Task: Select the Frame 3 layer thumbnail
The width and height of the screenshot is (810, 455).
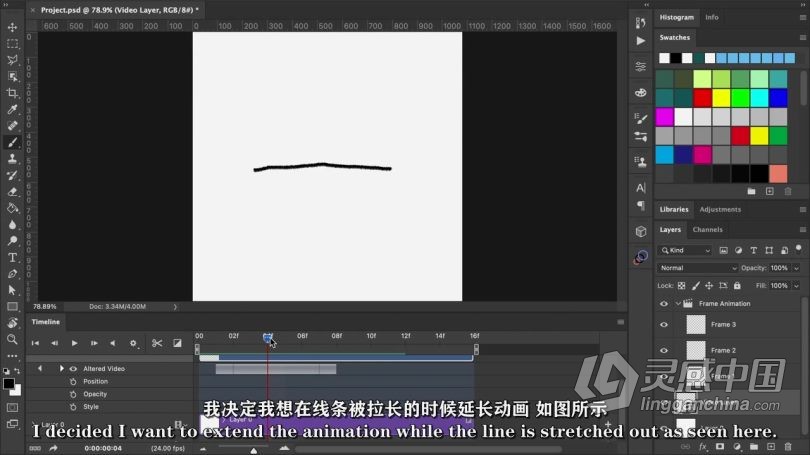Action: coord(696,324)
